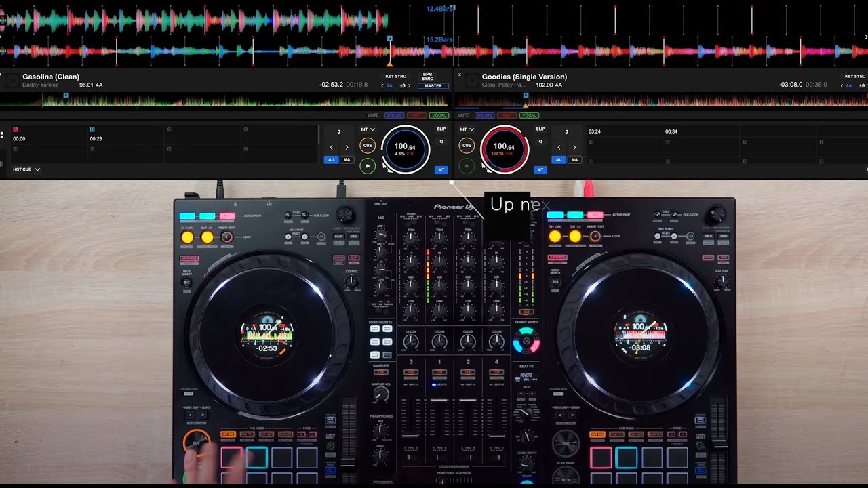Hit the CUE button on the Gasolina deck

point(368,145)
